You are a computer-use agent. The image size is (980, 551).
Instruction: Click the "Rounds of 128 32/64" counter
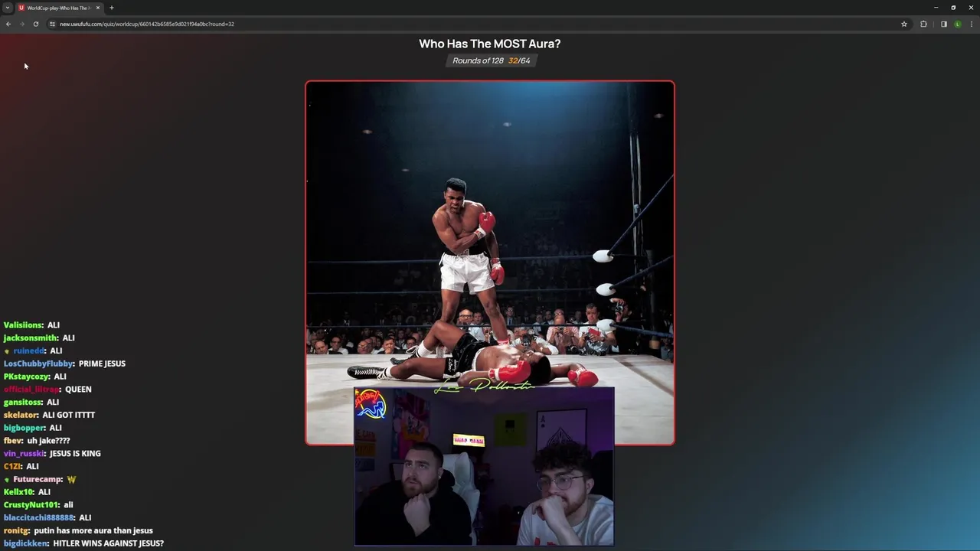pyautogui.click(x=491, y=60)
